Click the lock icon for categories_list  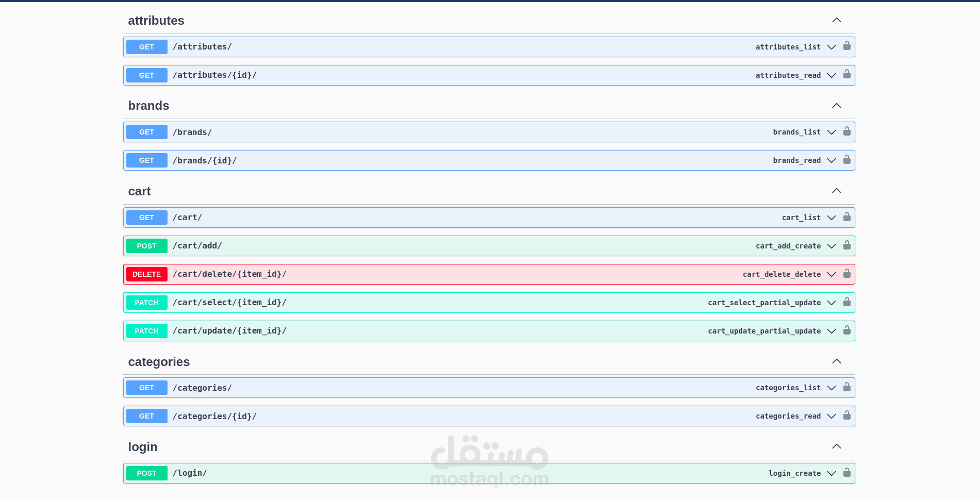pos(847,387)
